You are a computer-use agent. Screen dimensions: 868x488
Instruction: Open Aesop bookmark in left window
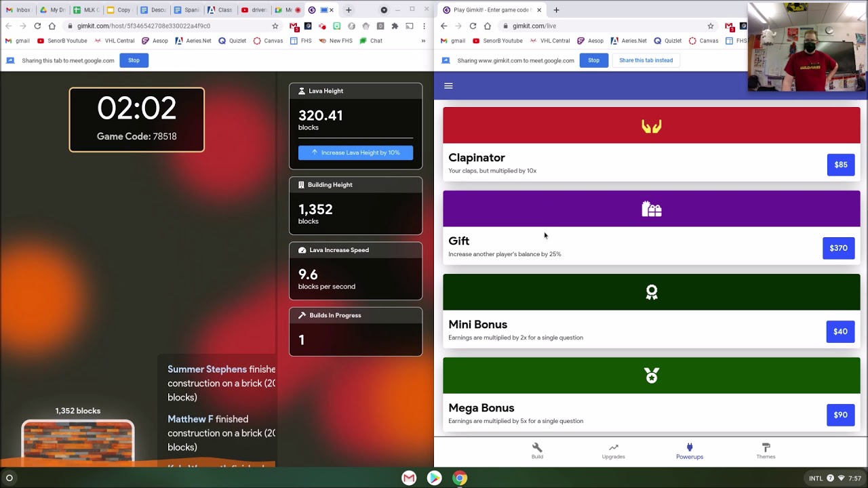(x=155, y=41)
